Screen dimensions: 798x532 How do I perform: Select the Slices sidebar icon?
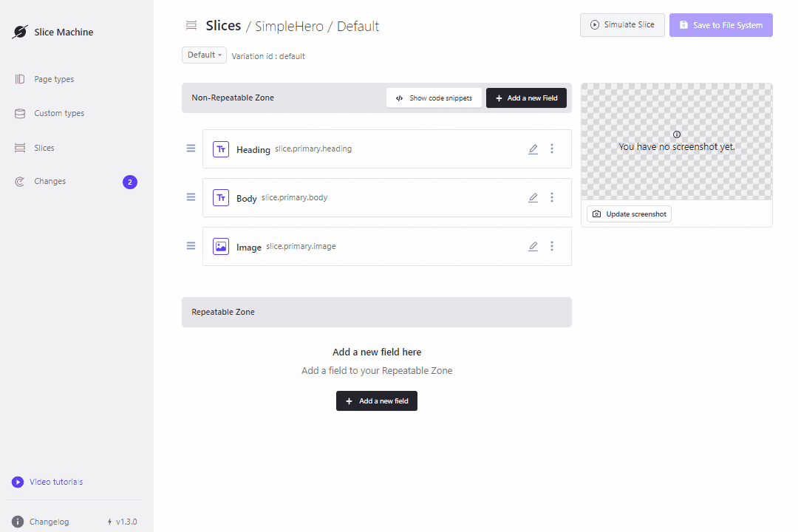pyautogui.click(x=20, y=148)
